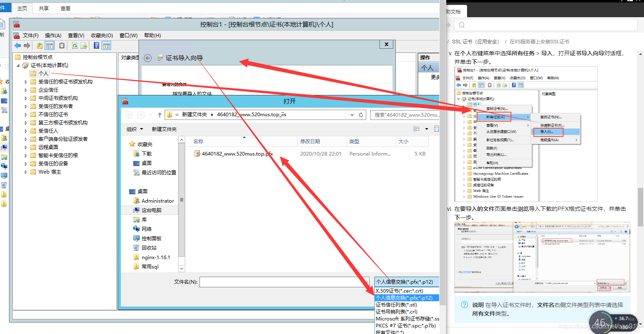Click the view mode icon in 打开
Image resolution: width=644 pixels, height=334 pixels.
pyautogui.click(x=417, y=129)
